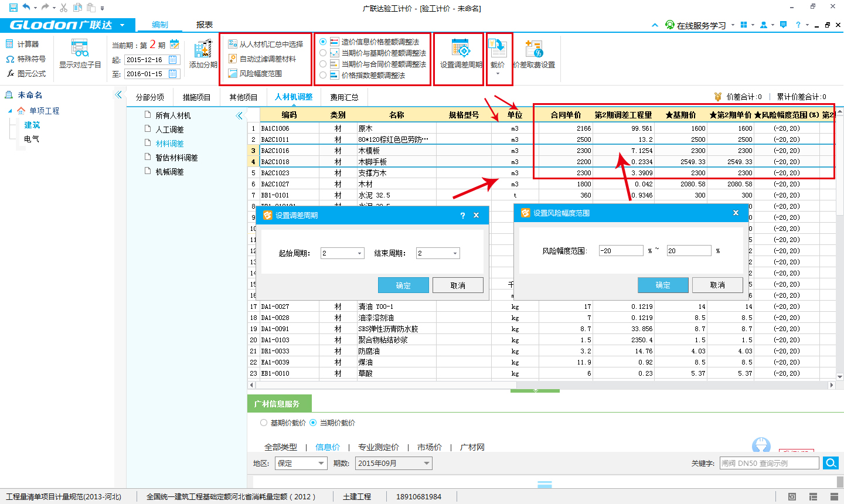Collapse the ribbon with up chevron
Image resolution: width=844 pixels, height=504 pixels.
click(x=655, y=25)
